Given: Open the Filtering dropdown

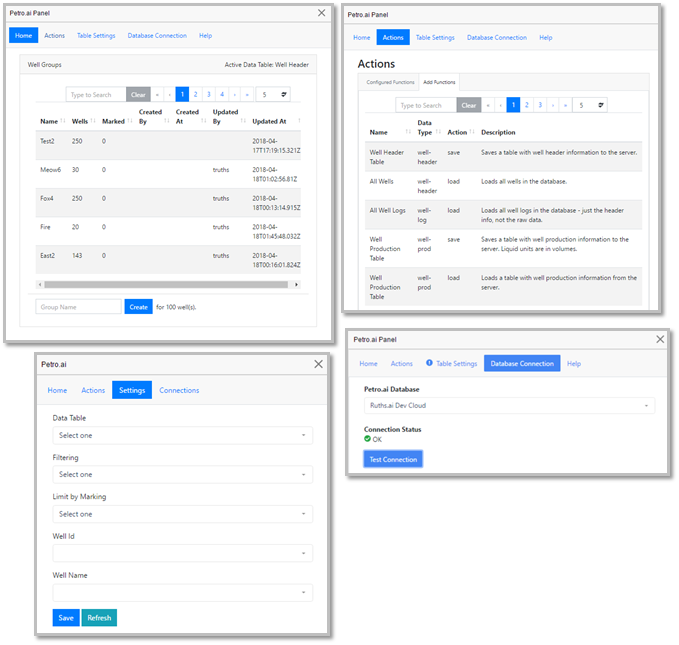Looking at the screenshot, I should pos(182,474).
